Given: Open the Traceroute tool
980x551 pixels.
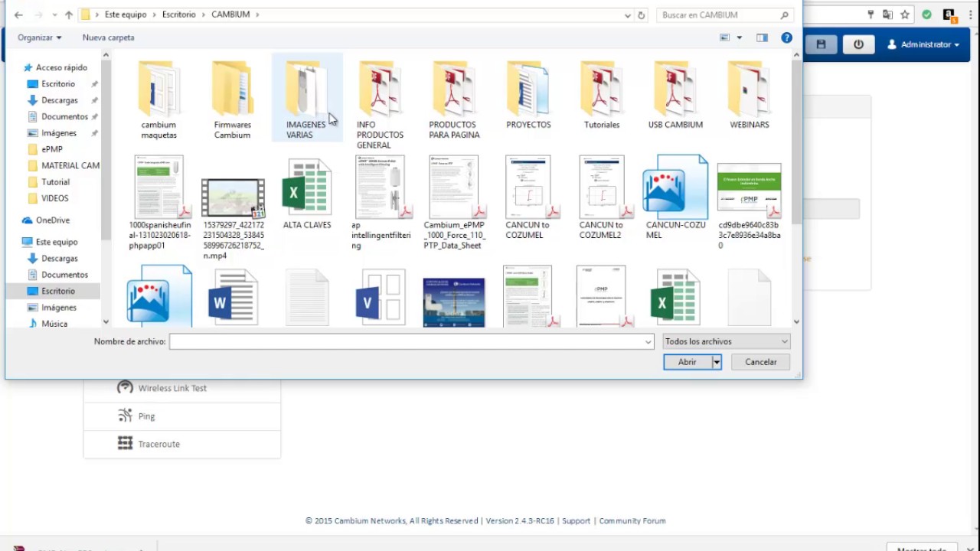Looking at the screenshot, I should 158,444.
